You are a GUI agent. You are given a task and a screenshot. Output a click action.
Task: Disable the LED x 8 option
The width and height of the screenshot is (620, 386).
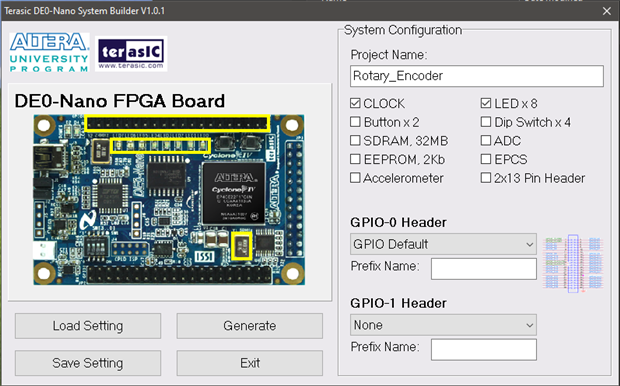(486, 103)
